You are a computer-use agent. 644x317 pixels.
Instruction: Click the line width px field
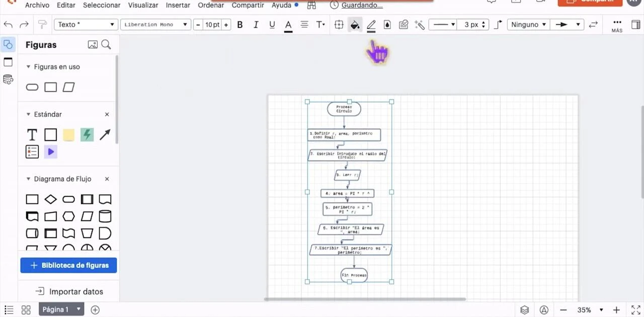[472, 25]
